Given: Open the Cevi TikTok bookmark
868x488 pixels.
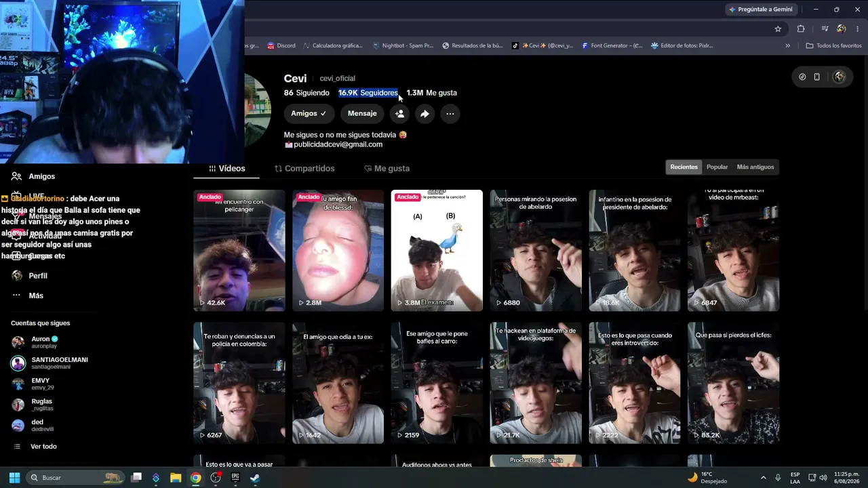Looking at the screenshot, I should coord(542,45).
